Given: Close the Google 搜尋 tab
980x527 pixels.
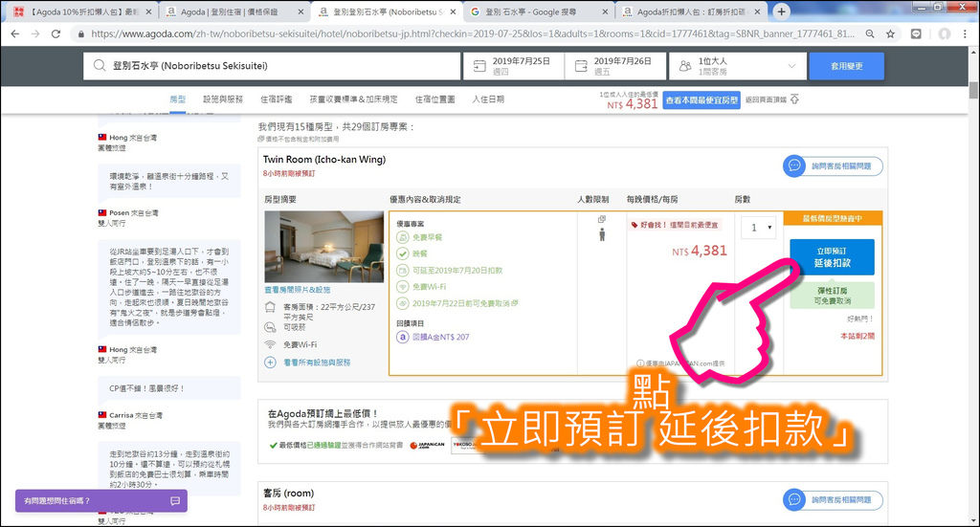Looking at the screenshot, I should coord(605,11).
